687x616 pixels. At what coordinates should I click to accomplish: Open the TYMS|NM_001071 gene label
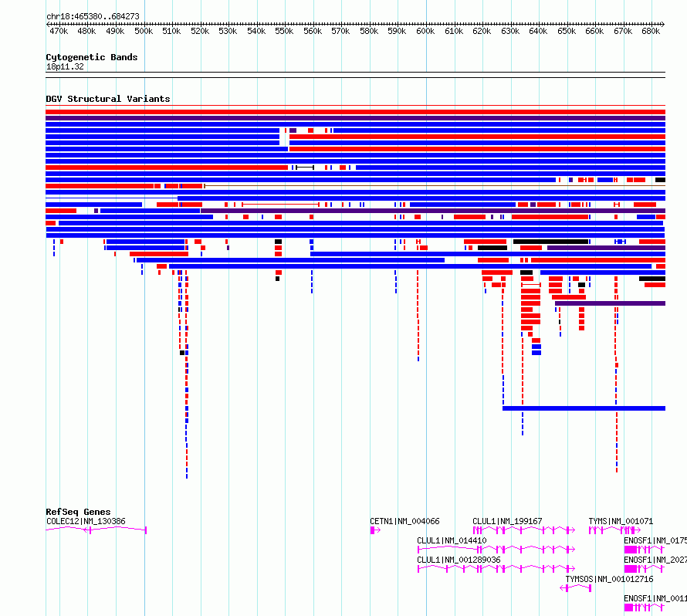(621, 521)
